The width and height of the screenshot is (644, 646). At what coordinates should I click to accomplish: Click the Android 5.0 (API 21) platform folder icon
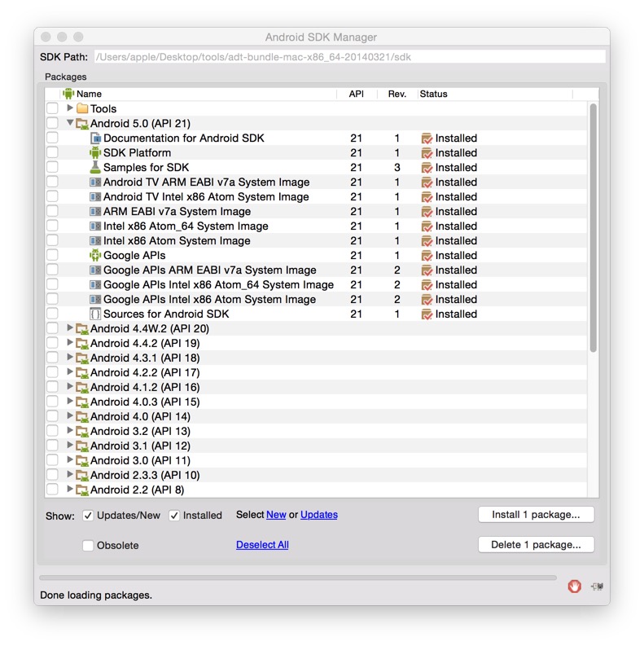(82, 123)
